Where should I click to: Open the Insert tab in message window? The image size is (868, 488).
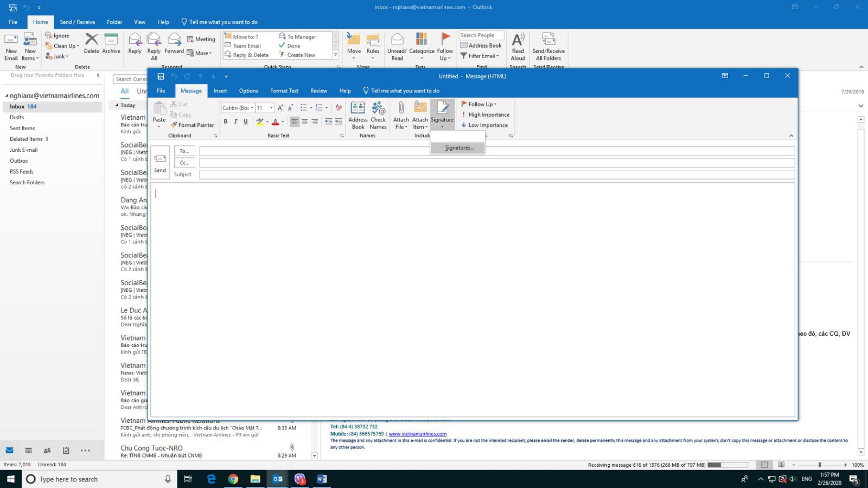220,91
